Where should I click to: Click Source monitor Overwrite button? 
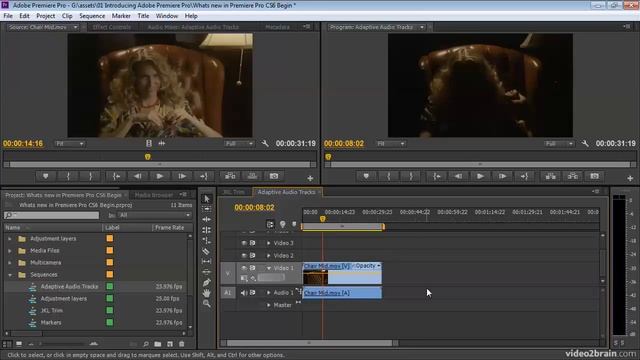click(x=252, y=176)
